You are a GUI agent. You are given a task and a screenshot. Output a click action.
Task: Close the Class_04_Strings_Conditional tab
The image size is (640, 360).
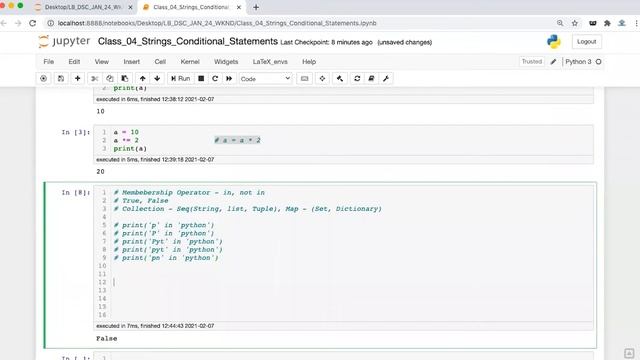click(x=239, y=7)
